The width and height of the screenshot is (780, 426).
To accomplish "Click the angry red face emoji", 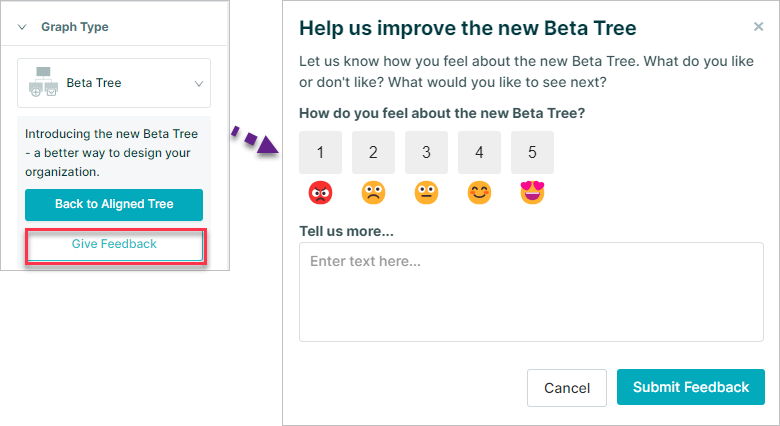I will (x=320, y=193).
